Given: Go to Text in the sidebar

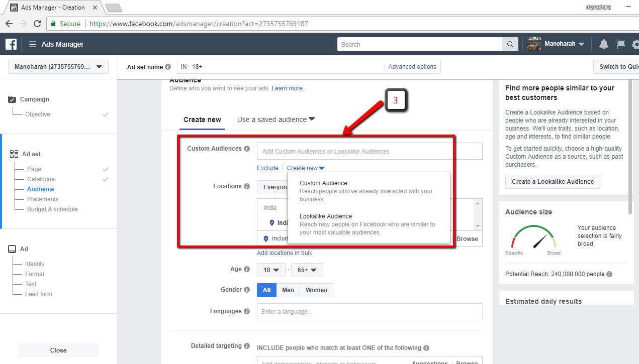Looking at the screenshot, I should pyautogui.click(x=31, y=284).
